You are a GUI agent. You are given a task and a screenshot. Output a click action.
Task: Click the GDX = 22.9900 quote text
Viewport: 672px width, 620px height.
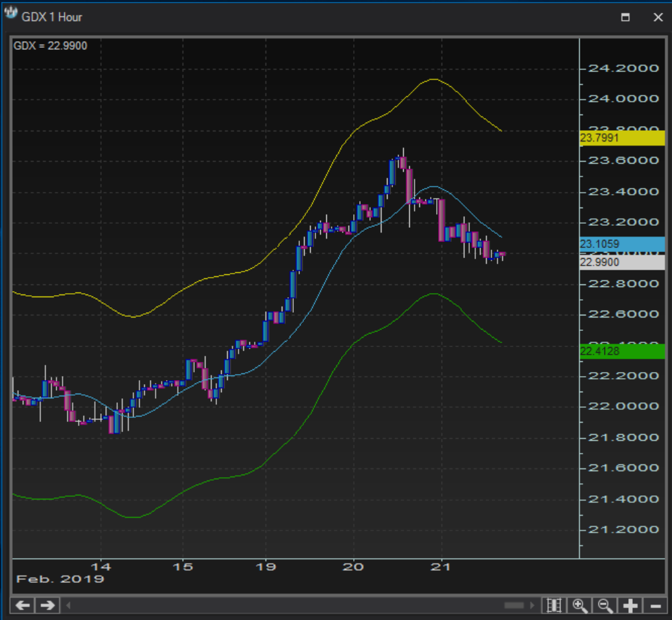[50, 46]
